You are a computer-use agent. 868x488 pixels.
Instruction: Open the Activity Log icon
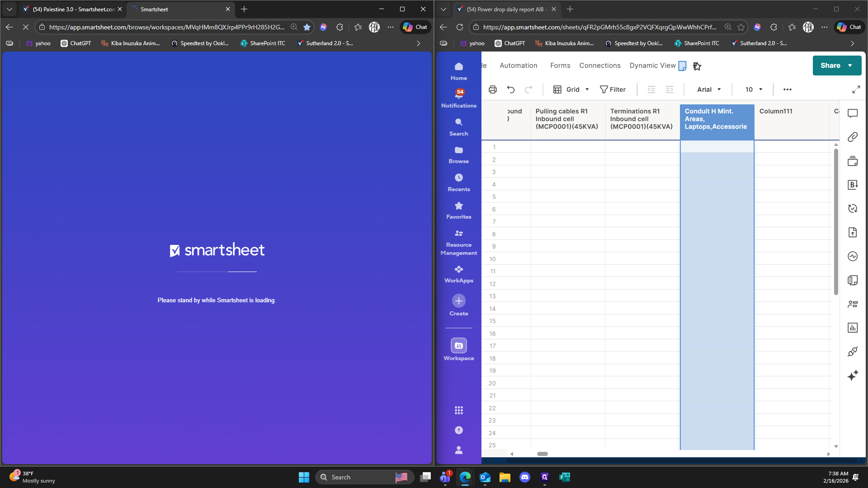click(x=853, y=256)
